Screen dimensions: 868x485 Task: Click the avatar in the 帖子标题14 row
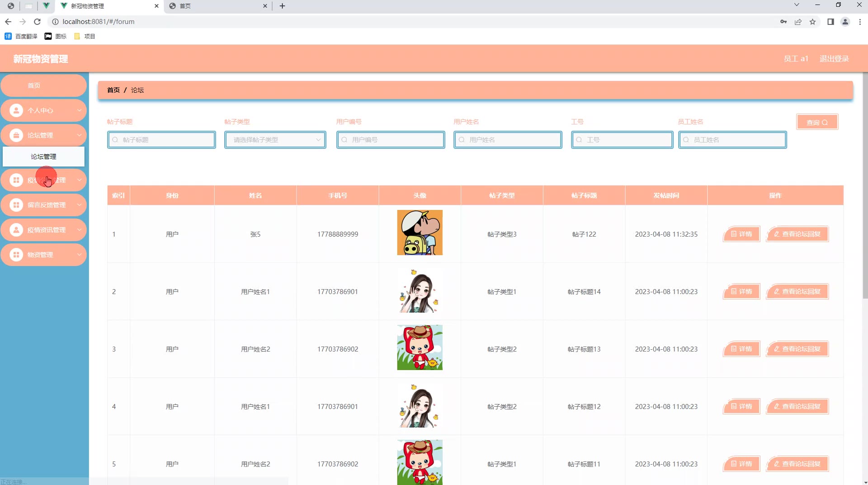point(420,290)
